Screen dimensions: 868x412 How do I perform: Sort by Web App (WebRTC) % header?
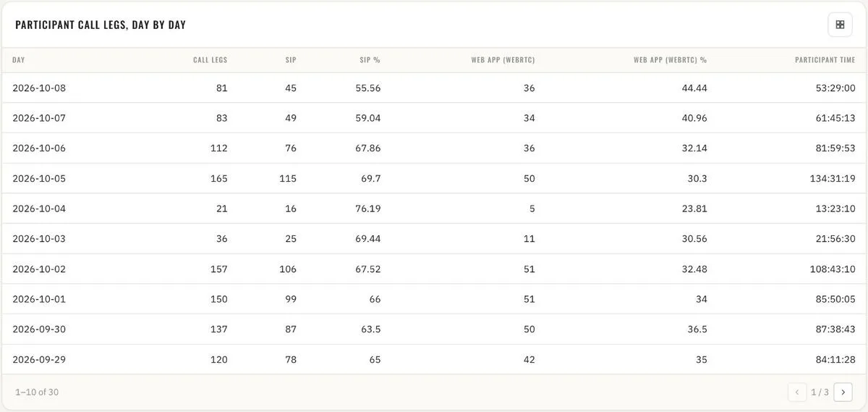coord(670,60)
